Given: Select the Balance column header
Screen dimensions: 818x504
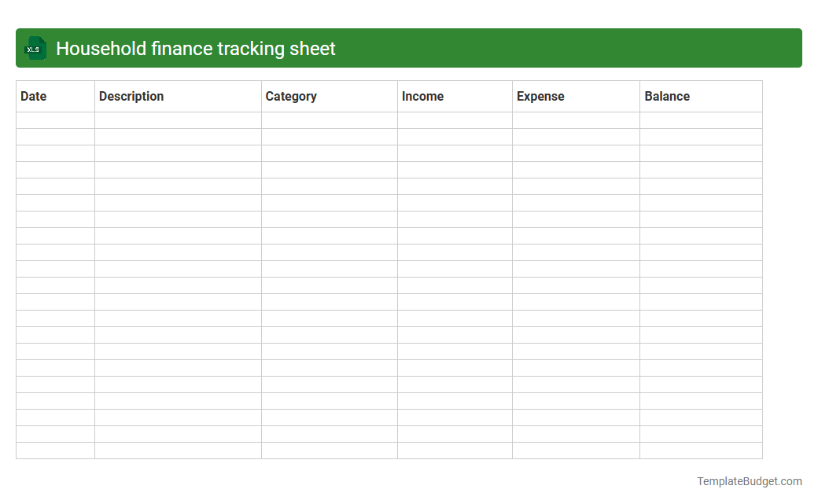Looking at the screenshot, I should point(667,96).
